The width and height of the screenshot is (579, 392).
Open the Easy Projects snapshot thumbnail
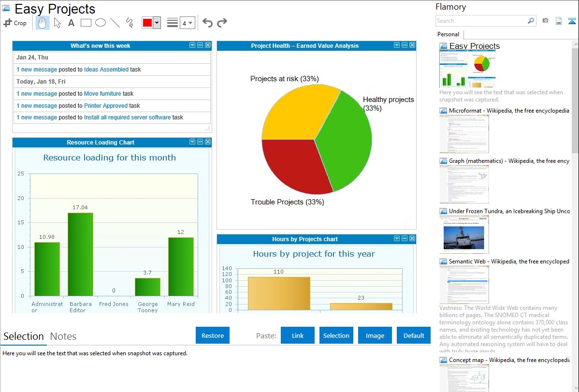point(467,70)
